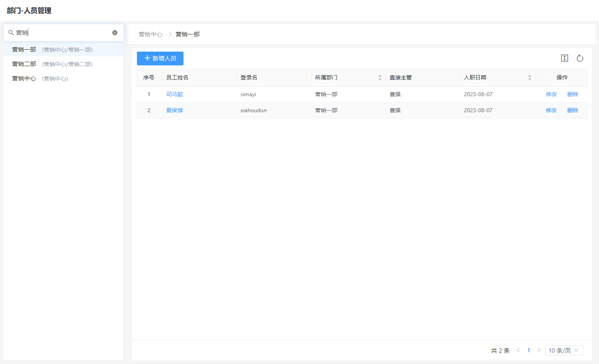Click 营销中心 in the breadcrumb
This screenshot has height=364, width=599.
(151, 34)
